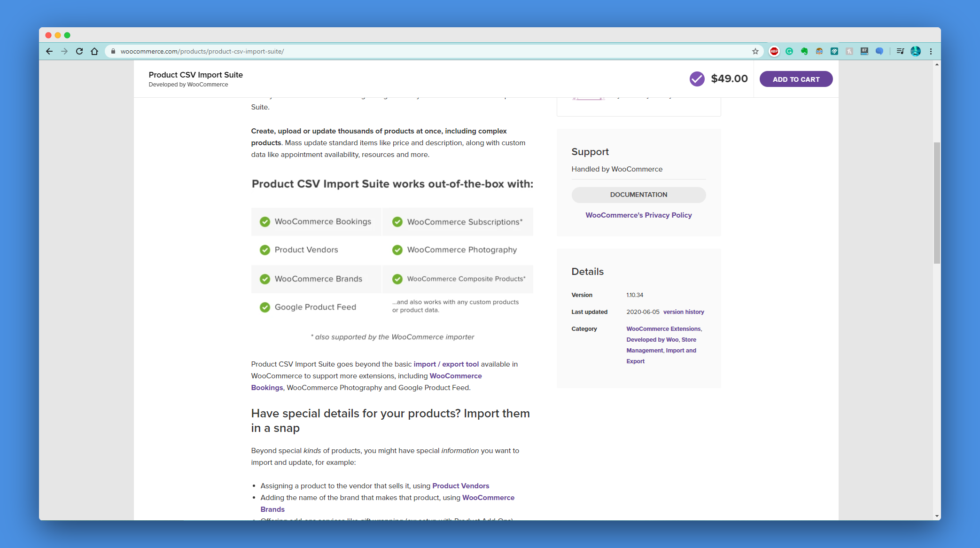Screen dimensions: 980x548
Task: Click the Product CSV Import Suite title
Action: (195, 75)
